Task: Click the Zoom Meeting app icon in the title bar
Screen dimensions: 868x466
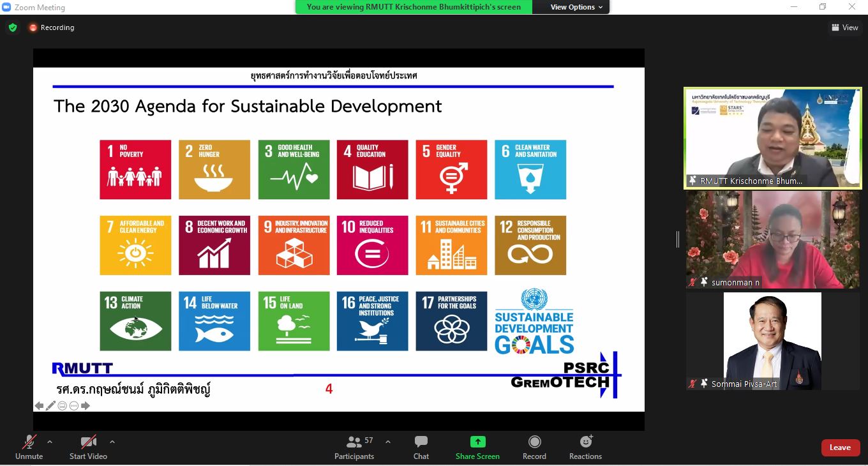Action: [x=6, y=7]
